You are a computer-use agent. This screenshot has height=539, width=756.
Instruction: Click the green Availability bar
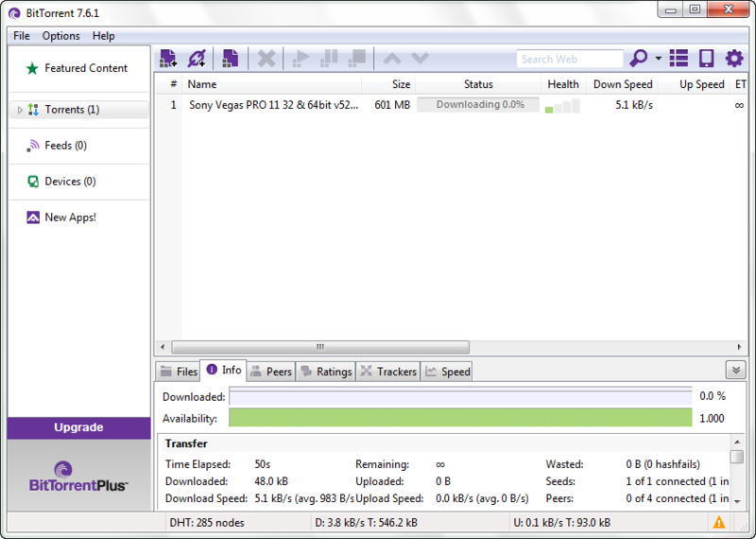coord(460,418)
